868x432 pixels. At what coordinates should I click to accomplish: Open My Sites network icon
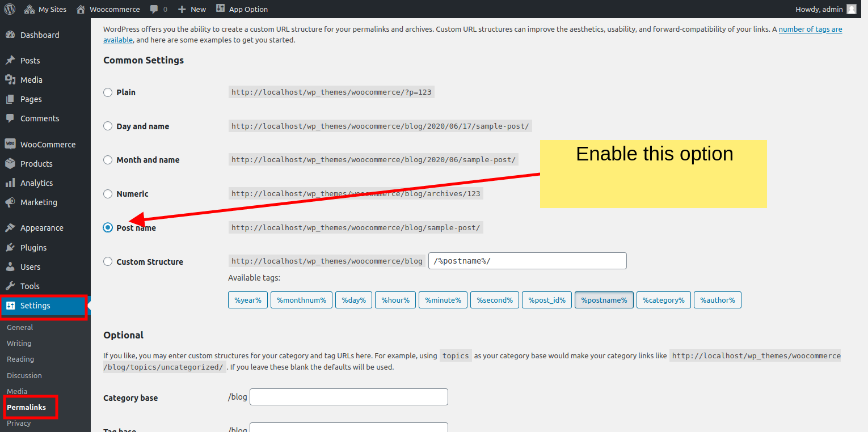[x=30, y=9]
